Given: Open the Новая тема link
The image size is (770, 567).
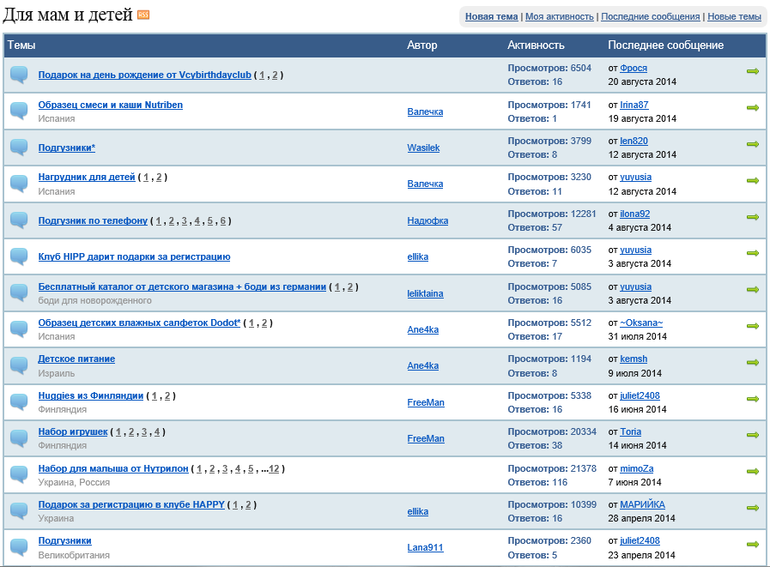Looking at the screenshot, I should coord(491,17).
